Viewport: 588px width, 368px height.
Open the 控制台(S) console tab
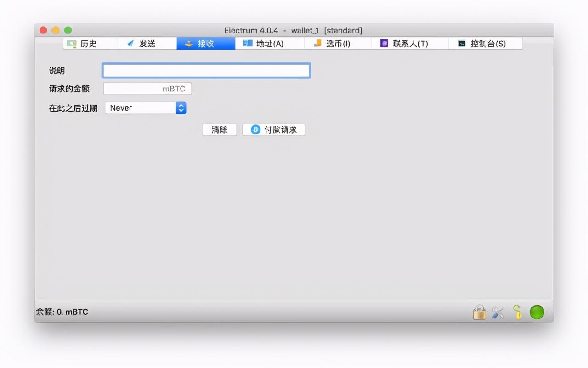486,44
